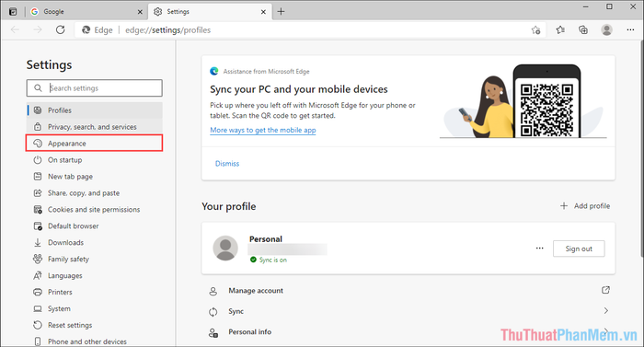This screenshot has width=644, height=347.
Task: Dismiss the sync assistance card
Action: [x=227, y=163]
